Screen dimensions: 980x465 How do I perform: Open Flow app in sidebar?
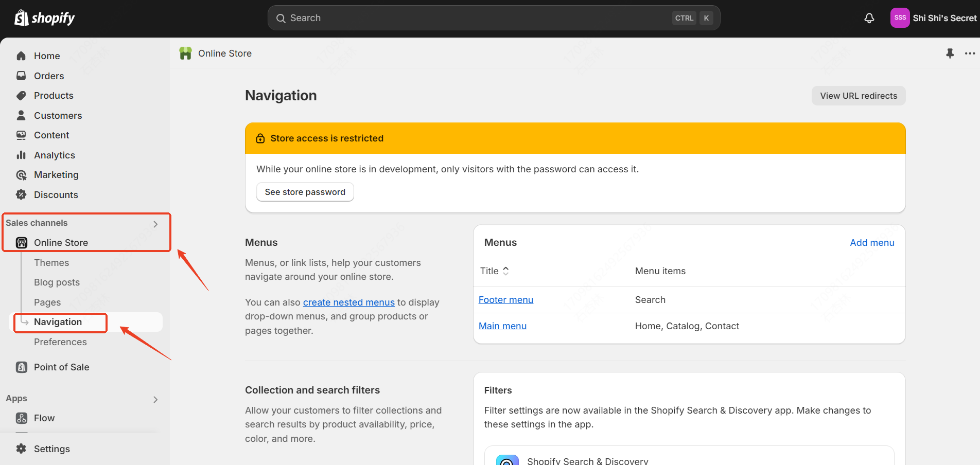(44, 418)
